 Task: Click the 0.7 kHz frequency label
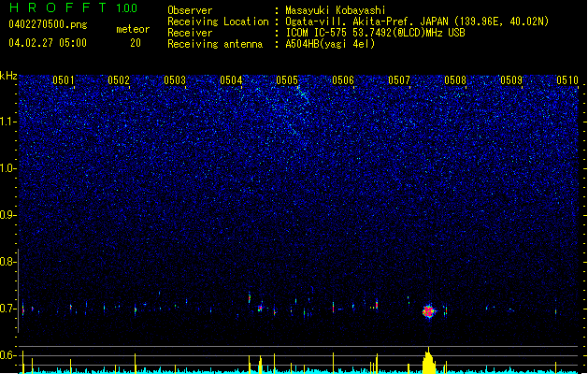7,309
